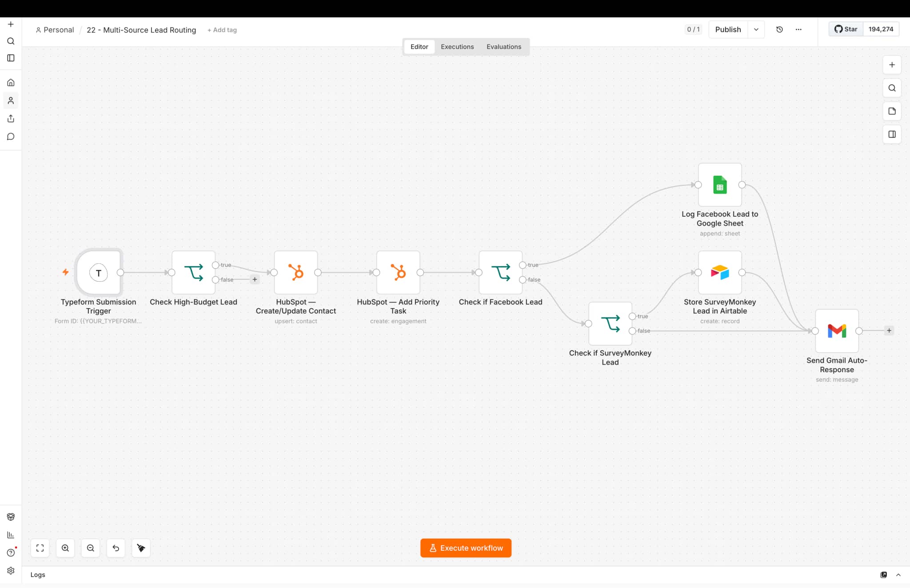This screenshot has width=910, height=588.
Task: Switch to the Evaluations tab
Action: click(504, 47)
